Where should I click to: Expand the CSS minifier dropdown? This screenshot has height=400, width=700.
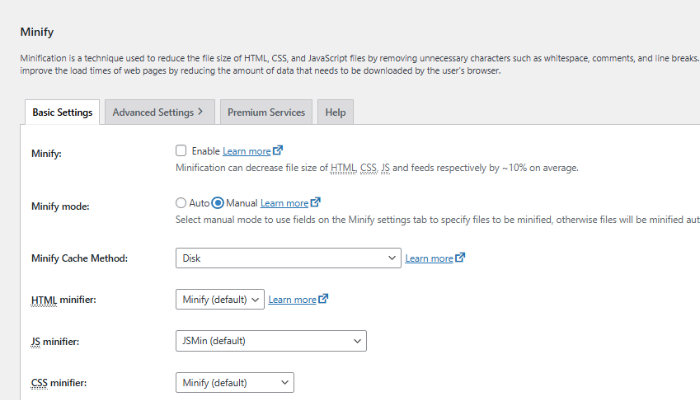pyautogui.click(x=234, y=382)
